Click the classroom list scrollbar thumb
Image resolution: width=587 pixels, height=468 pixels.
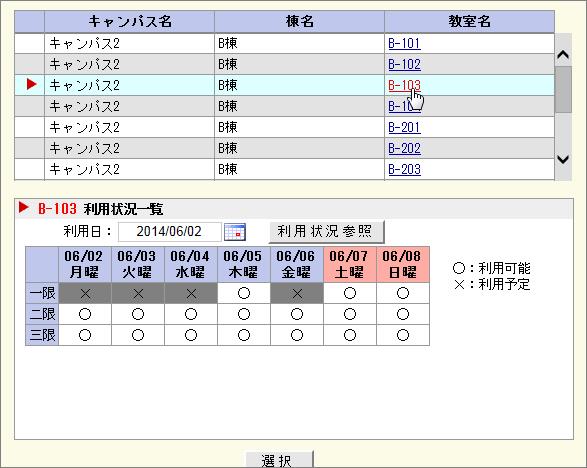pyautogui.click(x=563, y=89)
